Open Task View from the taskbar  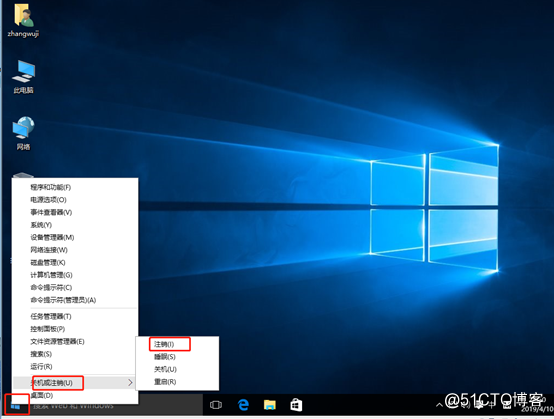click(x=216, y=405)
